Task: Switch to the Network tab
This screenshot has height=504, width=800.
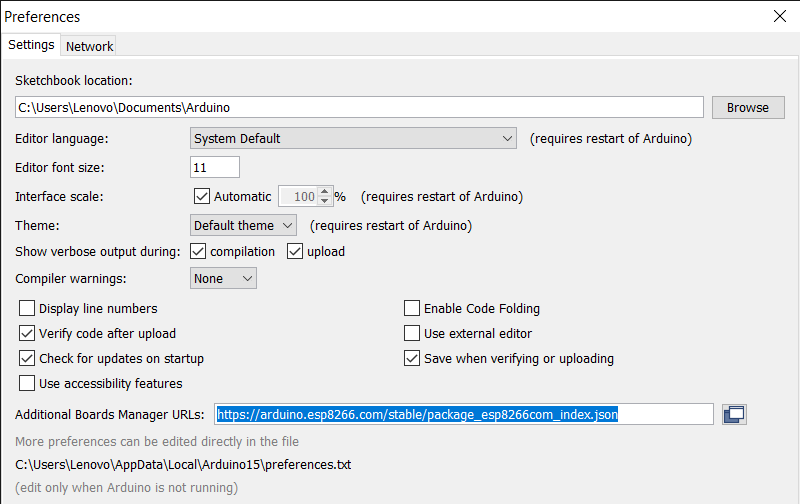Action: click(90, 46)
